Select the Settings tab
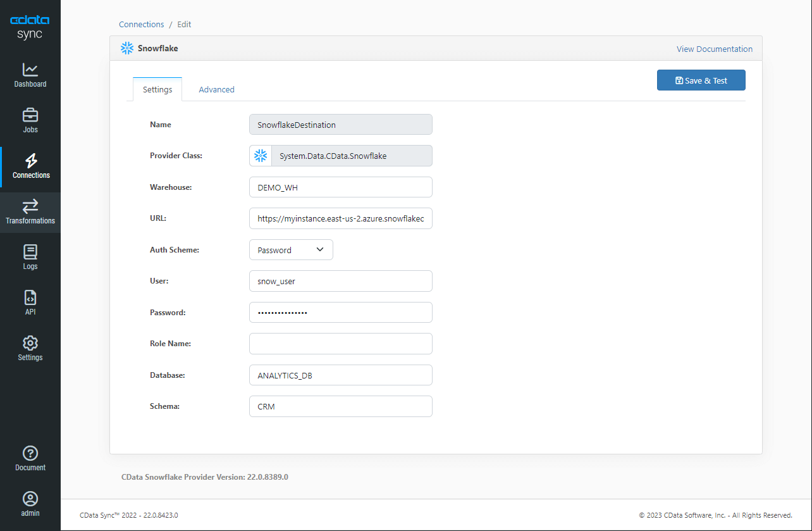This screenshot has height=531, width=812. click(x=157, y=89)
